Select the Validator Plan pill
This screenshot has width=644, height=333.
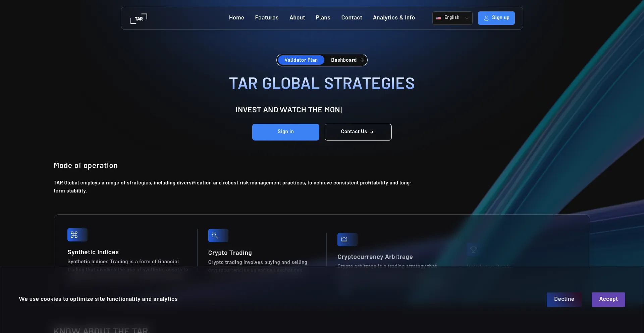(x=301, y=60)
